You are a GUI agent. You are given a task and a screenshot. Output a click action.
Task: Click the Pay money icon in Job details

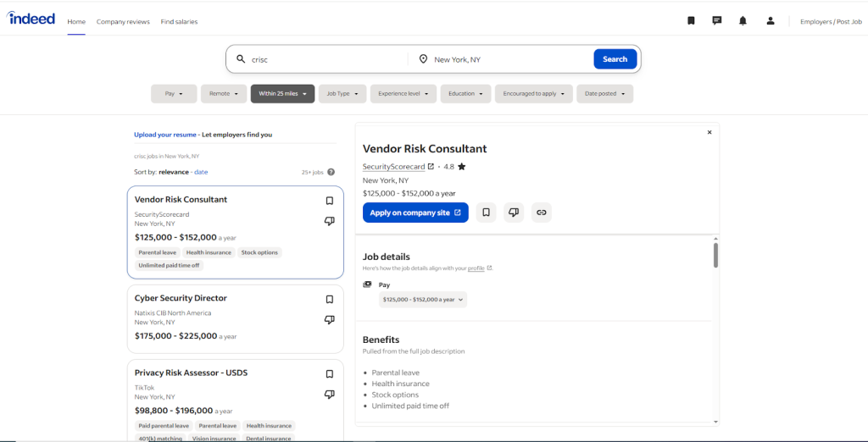[x=367, y=285]
